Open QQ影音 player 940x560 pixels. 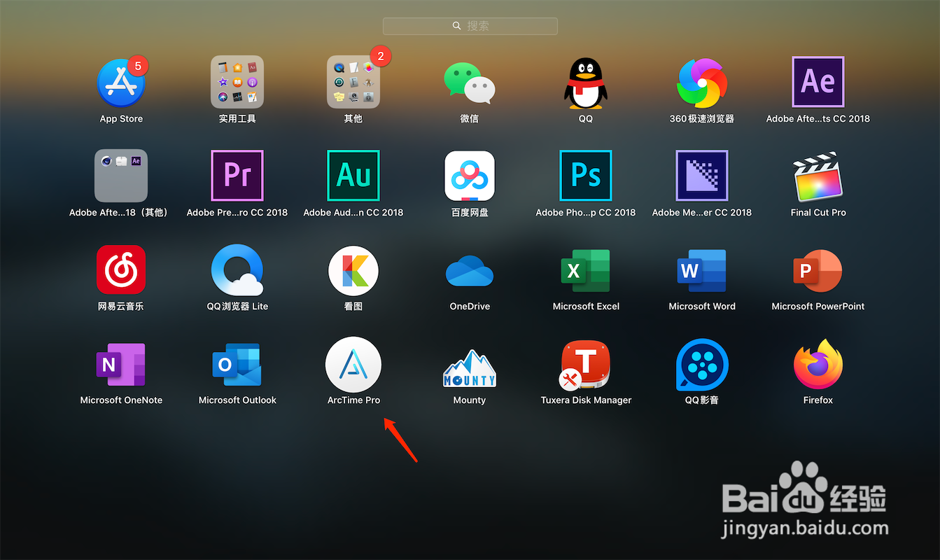(702, 364)
